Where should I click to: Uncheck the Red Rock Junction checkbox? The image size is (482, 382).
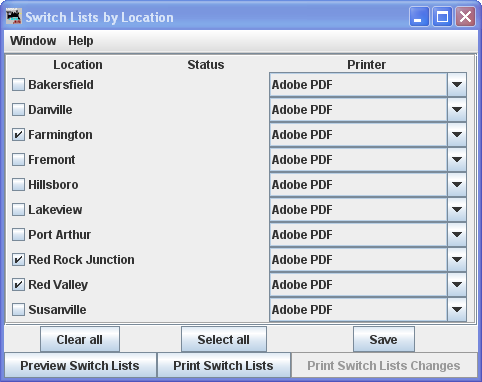coord(18,260)
